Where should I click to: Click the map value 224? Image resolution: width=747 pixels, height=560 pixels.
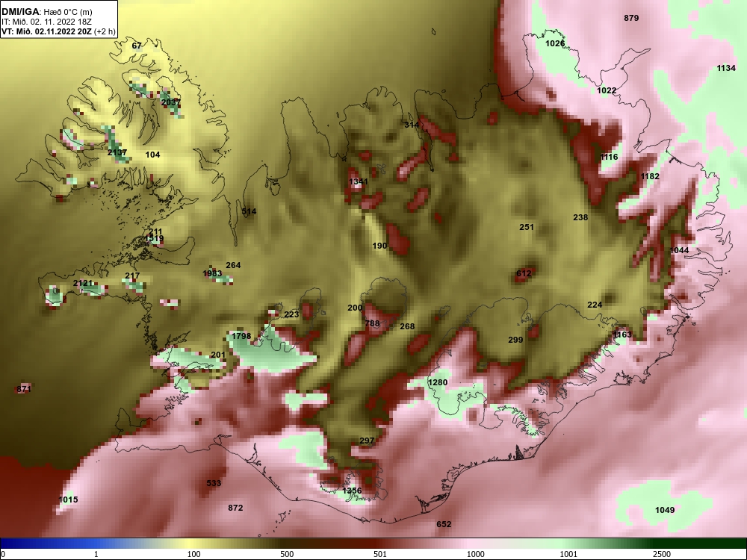click(595, 305)
